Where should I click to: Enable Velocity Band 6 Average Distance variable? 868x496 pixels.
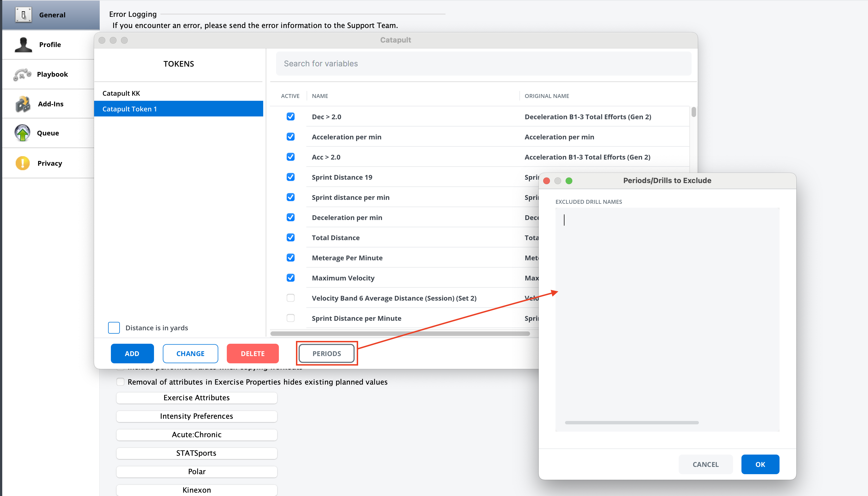point(290,298)
